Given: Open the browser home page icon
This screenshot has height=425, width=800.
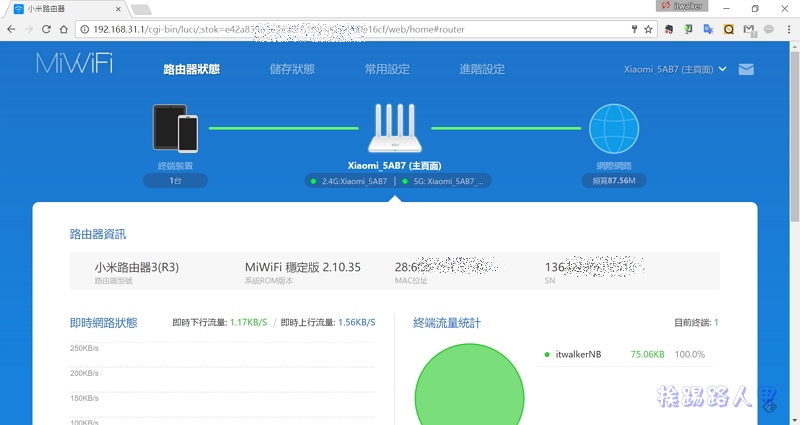Looking at the screenshot, I should 64,29.
